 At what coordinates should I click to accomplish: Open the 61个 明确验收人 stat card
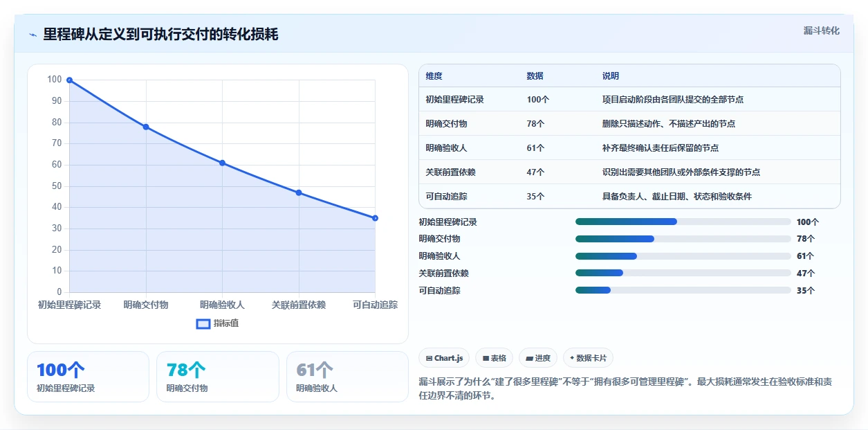coord(347,377)
